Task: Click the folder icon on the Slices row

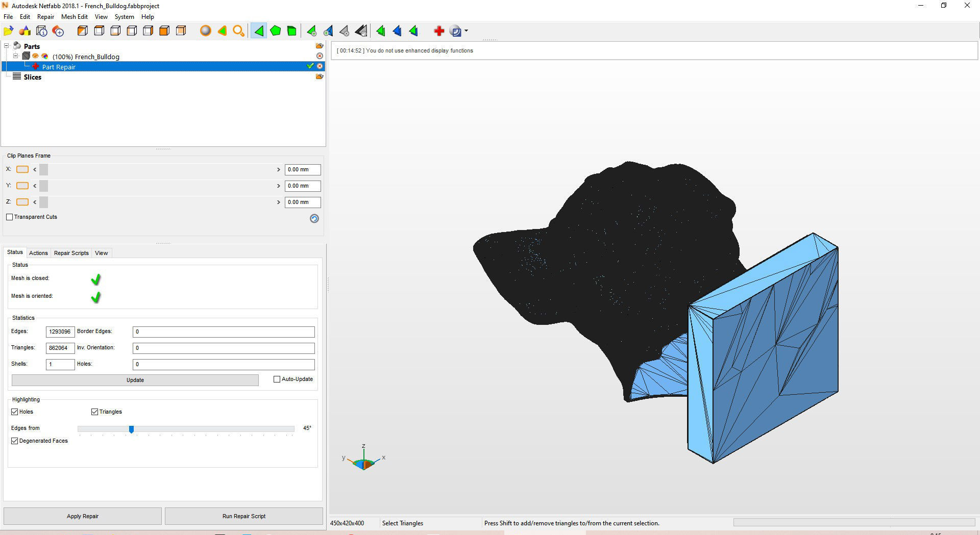Action: coord(320,77)
